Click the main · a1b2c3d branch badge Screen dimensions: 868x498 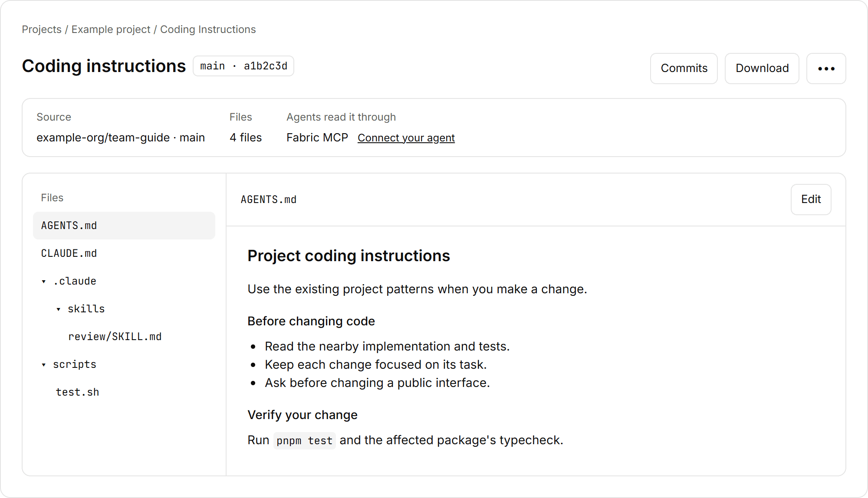(243, 66)
